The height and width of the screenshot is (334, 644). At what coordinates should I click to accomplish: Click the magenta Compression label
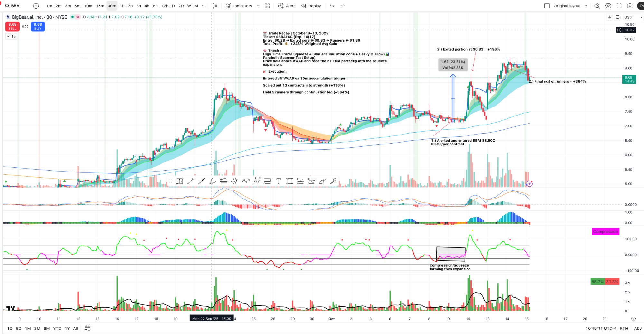(x=605, y=231)
